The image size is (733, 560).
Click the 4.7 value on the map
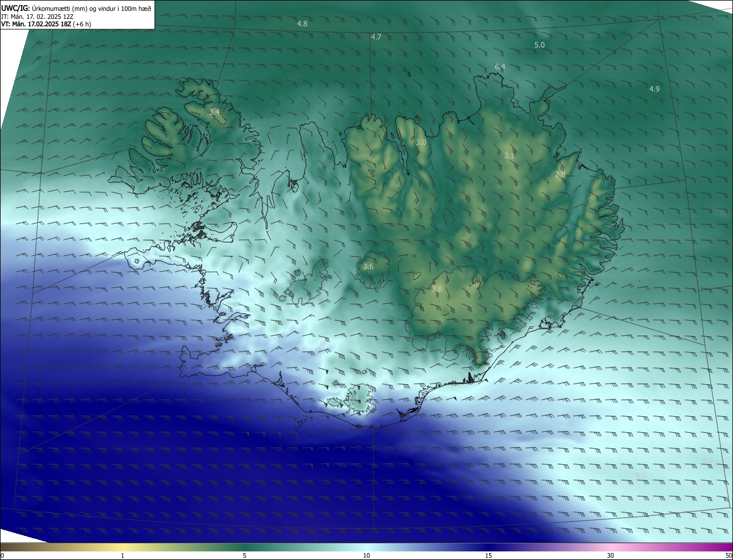(376, 37)
